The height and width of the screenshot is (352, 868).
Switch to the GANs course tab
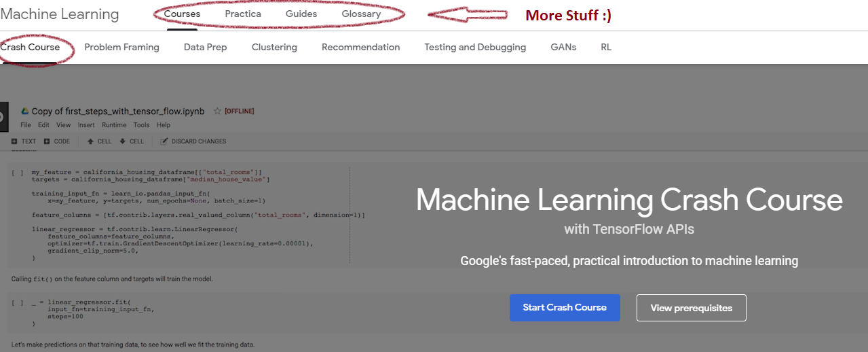(x=563, y=48)
